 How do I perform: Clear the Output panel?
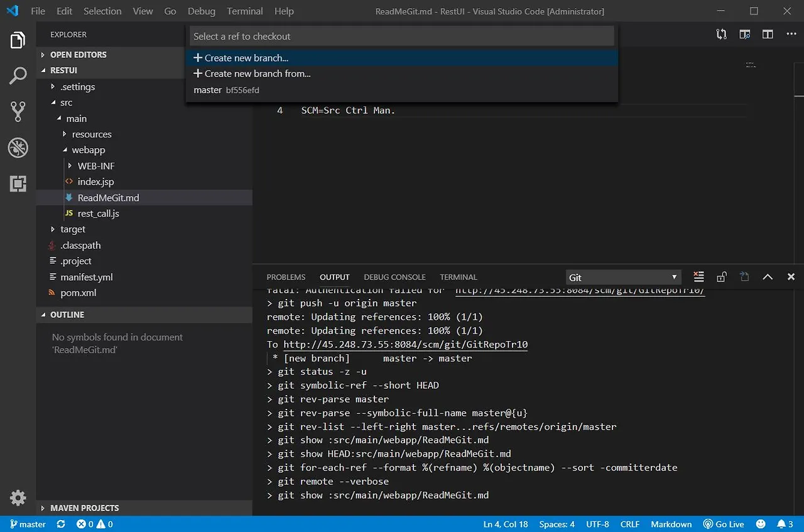pos(698,277)
